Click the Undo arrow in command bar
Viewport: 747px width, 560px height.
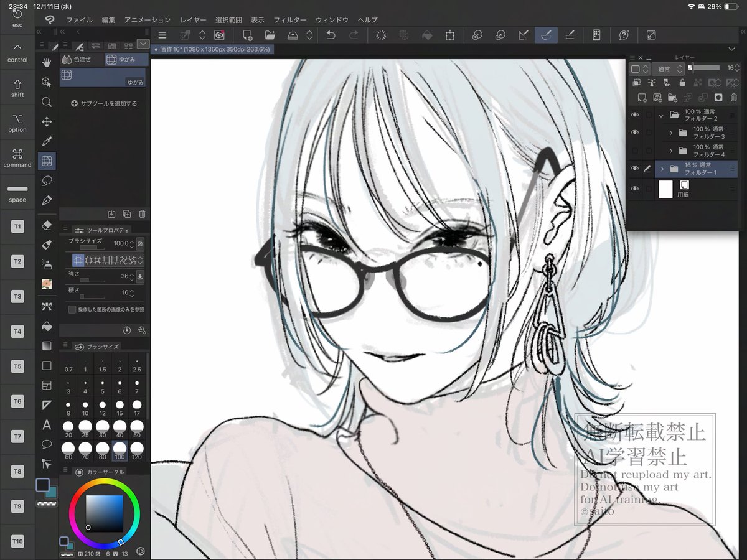[331, 35]
